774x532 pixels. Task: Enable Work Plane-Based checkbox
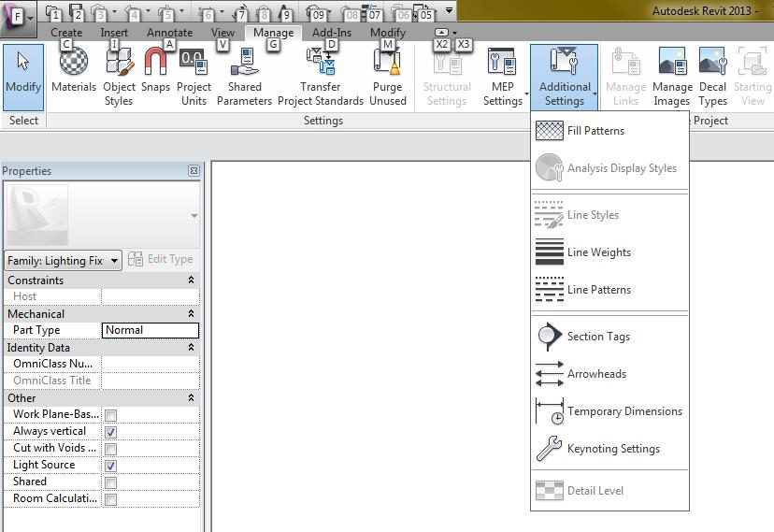111,415
